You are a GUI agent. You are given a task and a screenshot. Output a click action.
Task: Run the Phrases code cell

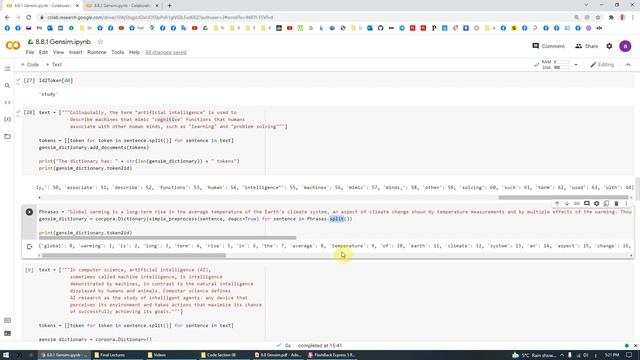point(29,212)
